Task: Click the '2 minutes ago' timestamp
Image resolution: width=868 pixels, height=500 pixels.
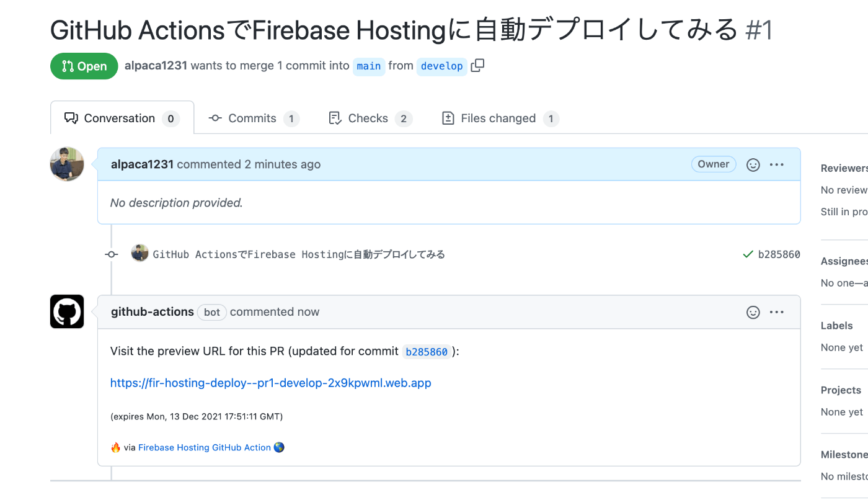Action: click(x=283, y=164)
